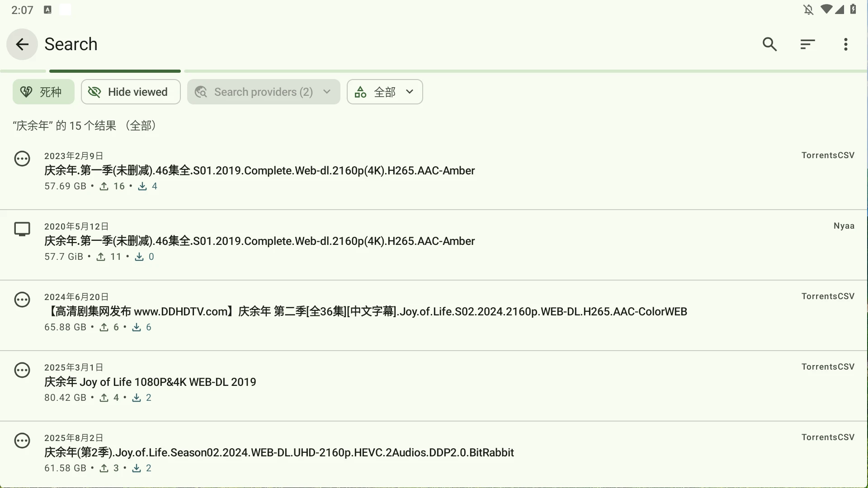Click category icon of 2025年8月2日 result
Image resolution: width=868 pixels, height=488 pixels.
22,441
